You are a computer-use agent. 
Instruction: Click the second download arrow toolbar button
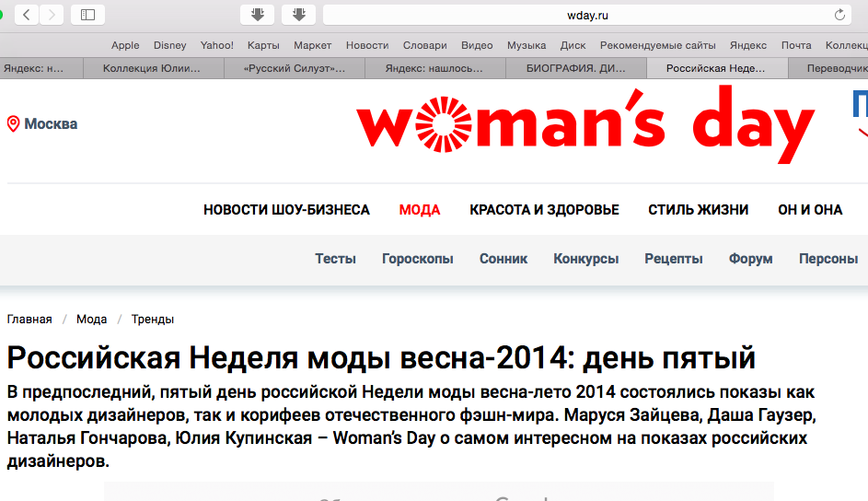299,15
